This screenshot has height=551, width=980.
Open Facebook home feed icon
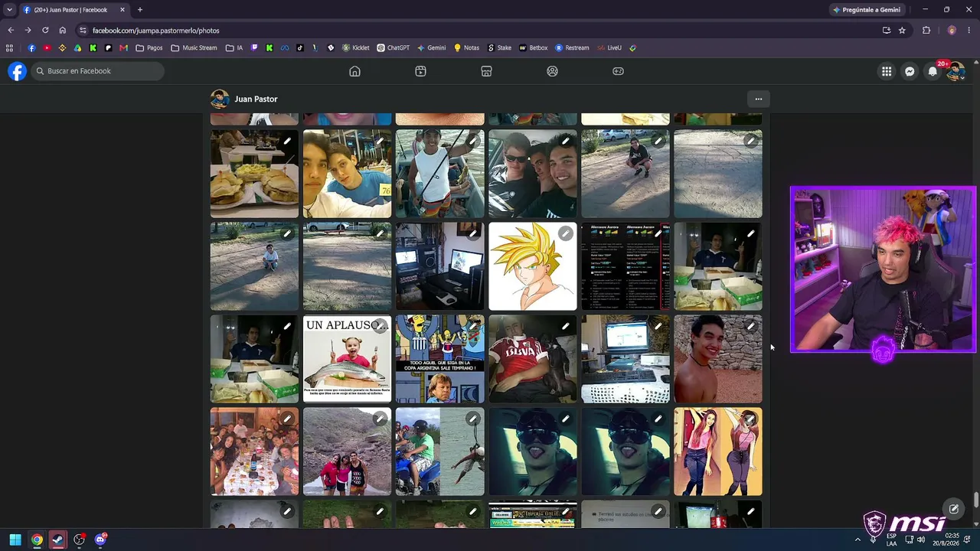point(354,71)
